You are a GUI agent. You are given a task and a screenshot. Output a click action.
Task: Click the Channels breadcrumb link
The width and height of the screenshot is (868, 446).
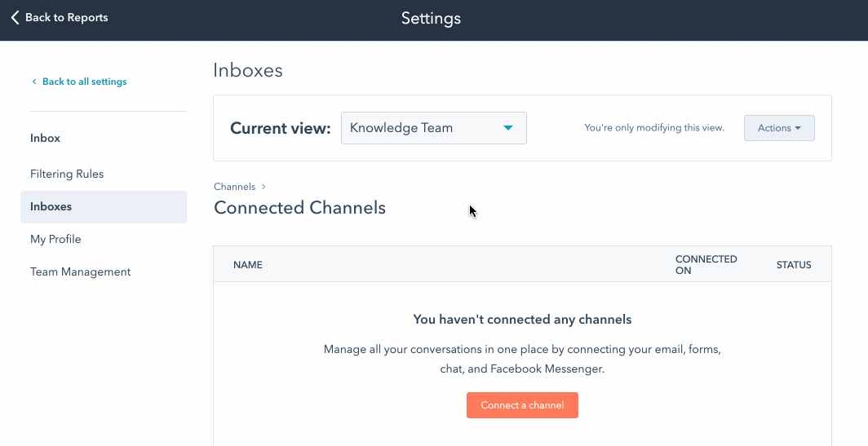pos(234,187)
